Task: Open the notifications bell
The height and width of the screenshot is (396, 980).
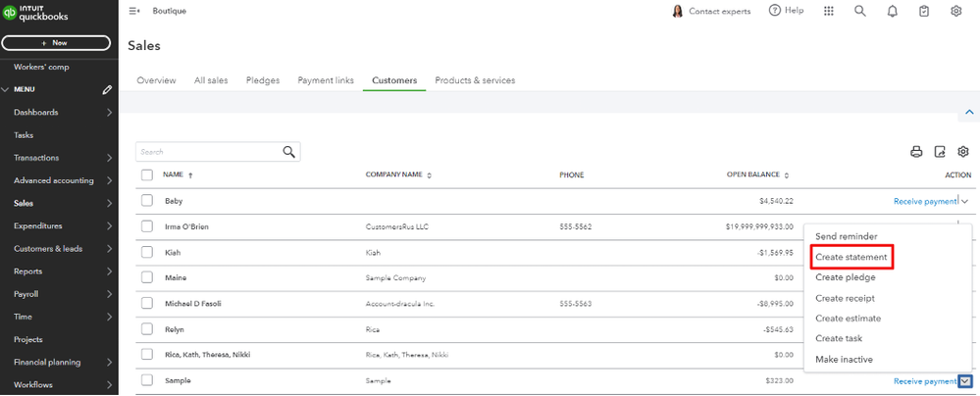Action: coord(892,11)
